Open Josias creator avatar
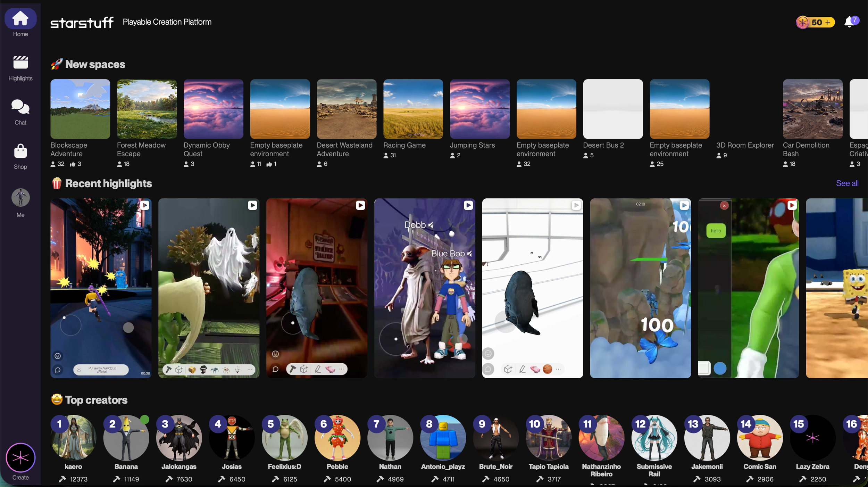 click(232, 438)
